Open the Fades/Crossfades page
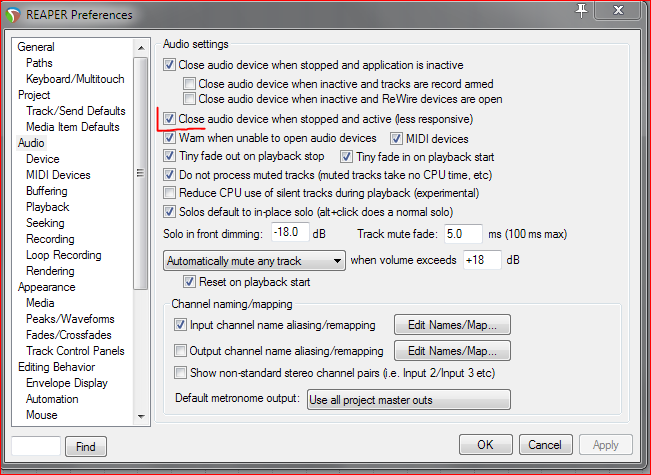The image size is (651, 475). (69, 335)
